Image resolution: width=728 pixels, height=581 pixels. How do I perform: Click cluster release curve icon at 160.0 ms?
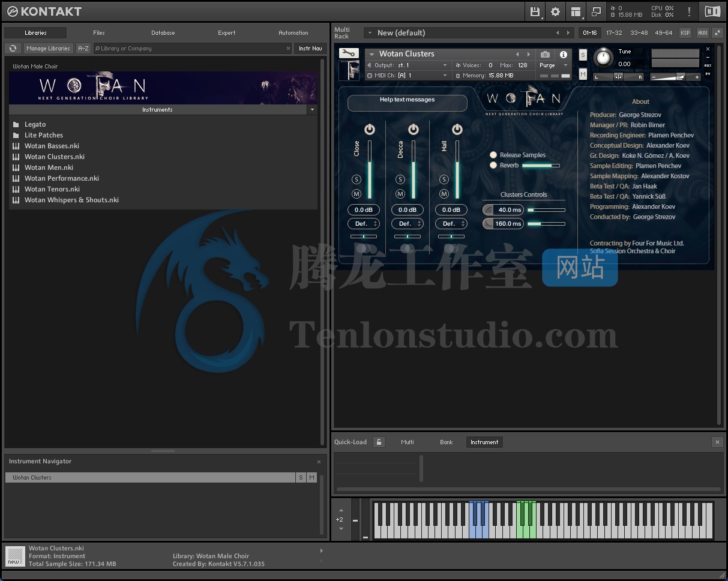point(489,223)
